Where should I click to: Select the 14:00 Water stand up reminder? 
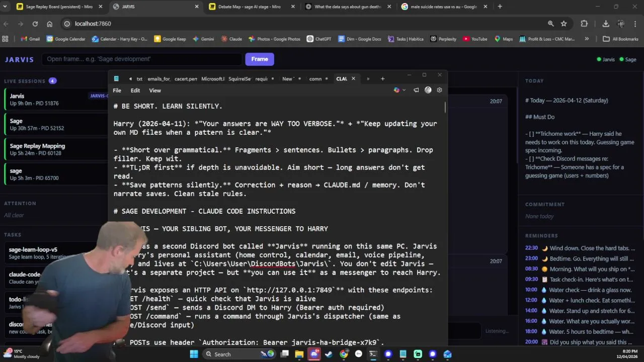pyautogui.click(x=580, y=311)
